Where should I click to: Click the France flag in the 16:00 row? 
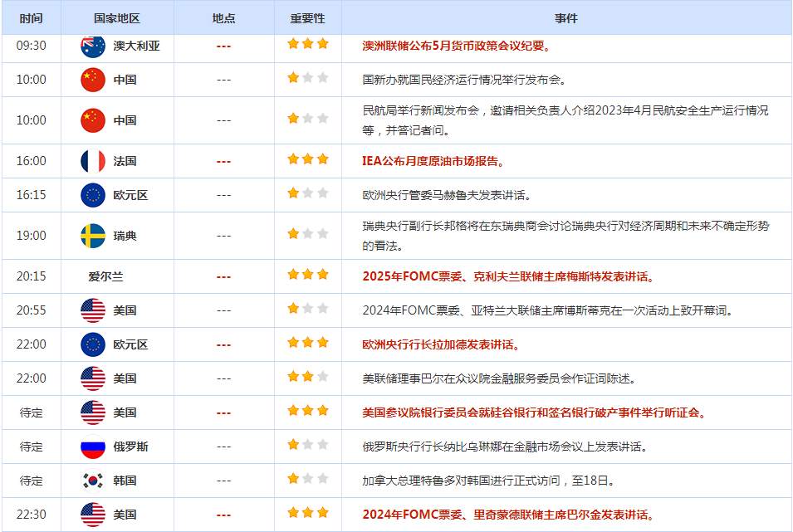pyautogui.click(x=93, y=161)
